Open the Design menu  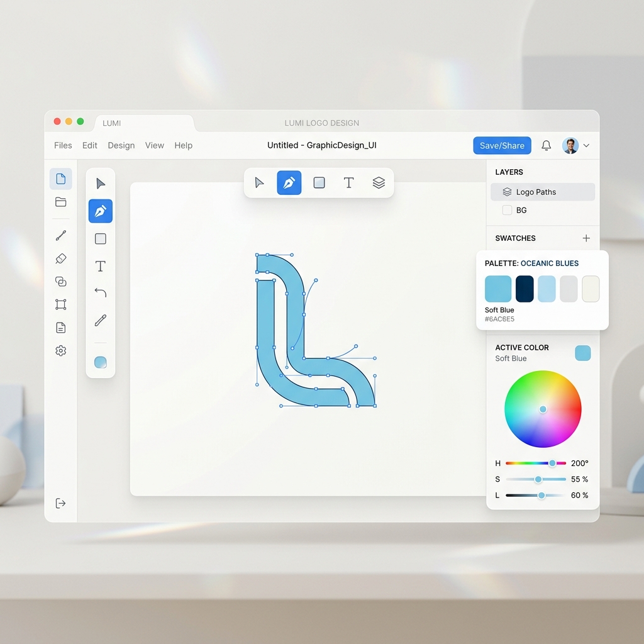pyautogui.click(x=121, y=145)
